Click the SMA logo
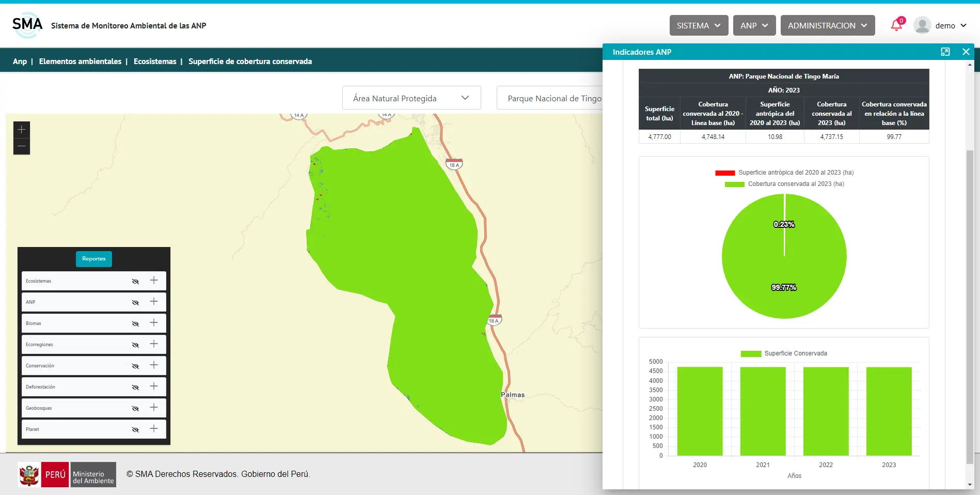The width and height of the screenshot is (980, 495). point(27,25)
